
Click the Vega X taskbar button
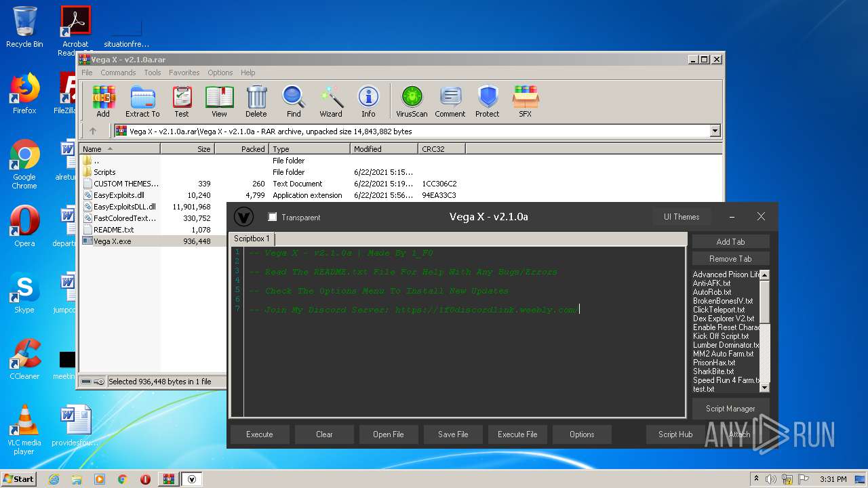tap(192, 479)
